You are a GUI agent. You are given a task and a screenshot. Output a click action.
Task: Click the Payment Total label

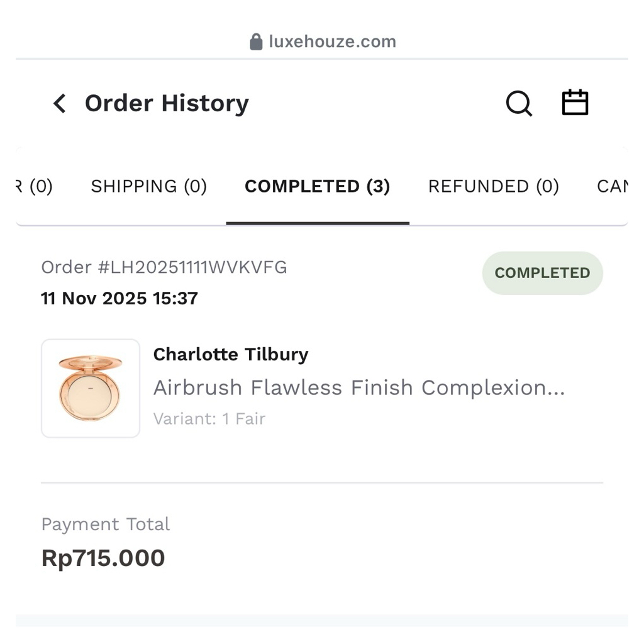coord(106,525)
